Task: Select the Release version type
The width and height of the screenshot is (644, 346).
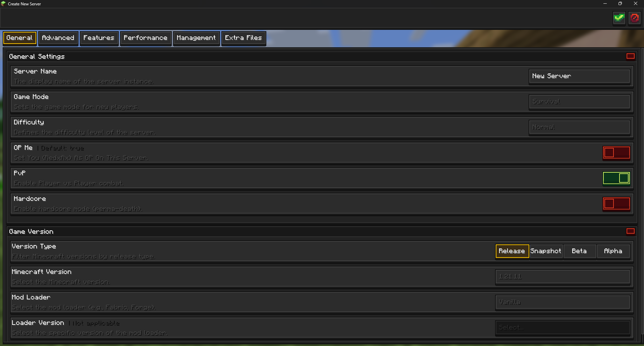Action: click(x=512, y=251)
